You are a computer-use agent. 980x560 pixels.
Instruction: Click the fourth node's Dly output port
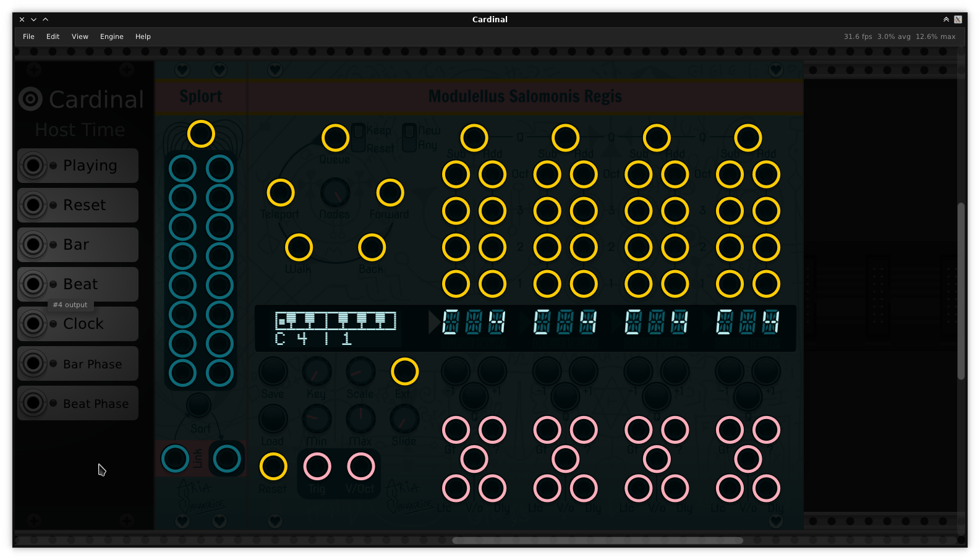coord(767,488)
